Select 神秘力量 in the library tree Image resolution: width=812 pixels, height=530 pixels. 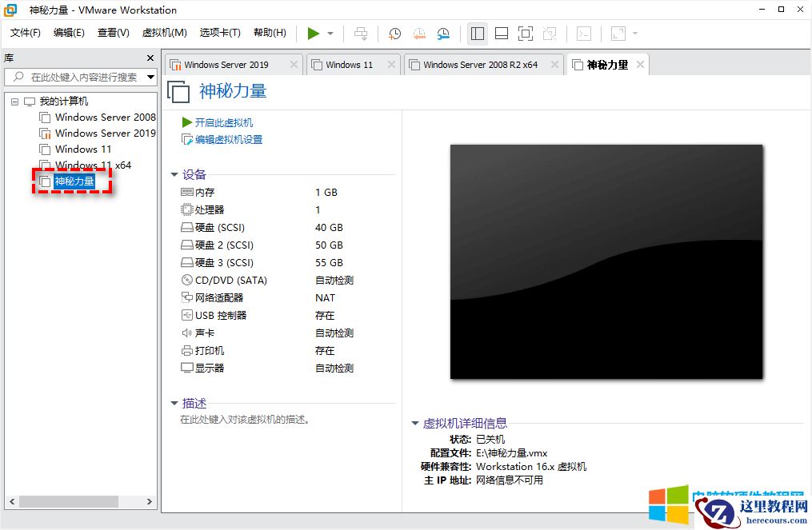(x=74, y=181)
